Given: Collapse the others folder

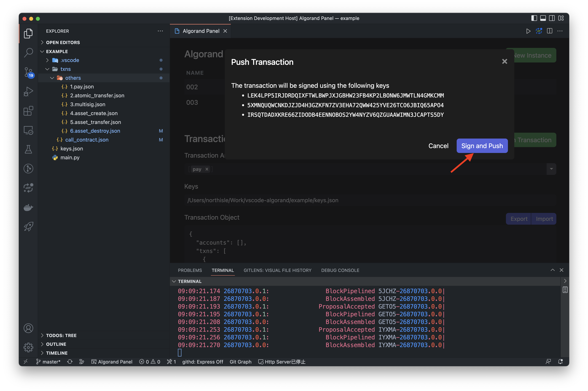Looking at the screenshot, I should [73, 78].
